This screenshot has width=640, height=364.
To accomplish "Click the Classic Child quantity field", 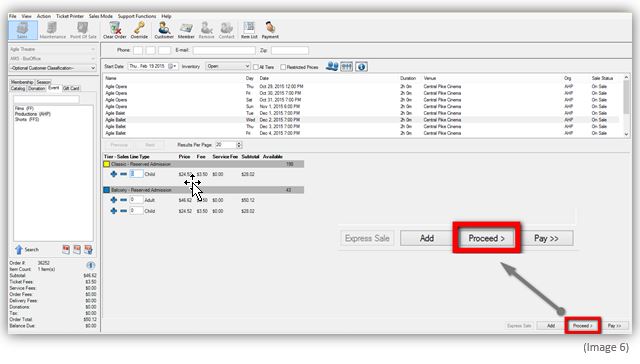I will tap(136, 174).
